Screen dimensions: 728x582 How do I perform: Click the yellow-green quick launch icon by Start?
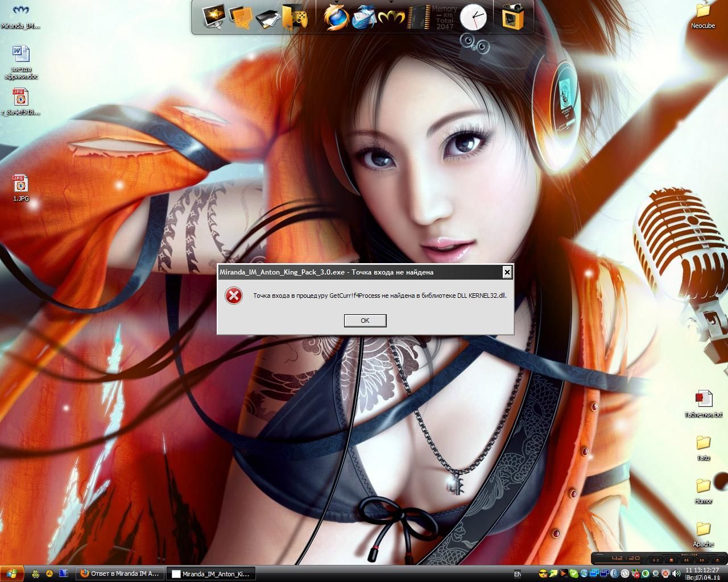[35, 574]
